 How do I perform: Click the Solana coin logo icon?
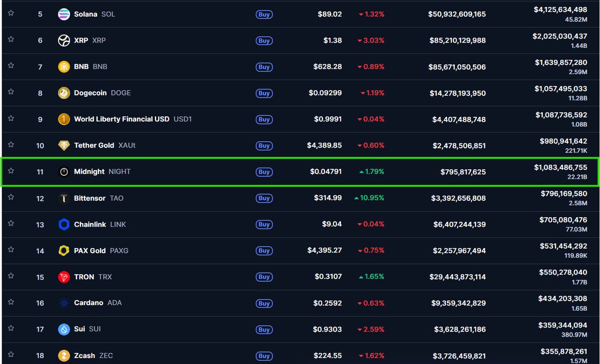click(64, 14)
